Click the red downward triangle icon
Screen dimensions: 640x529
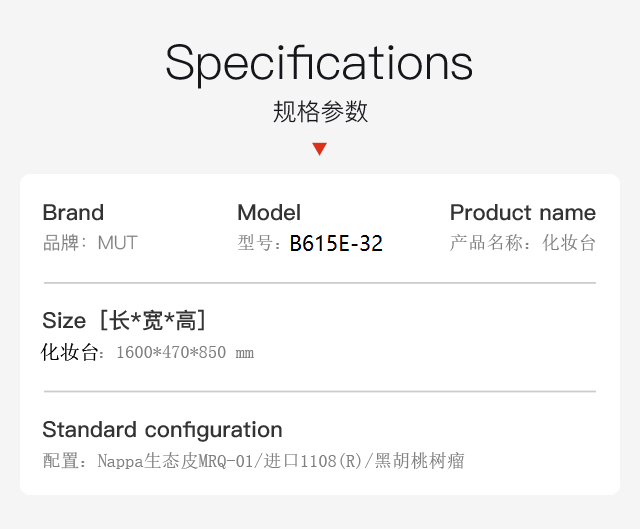[x=320, y=149]
